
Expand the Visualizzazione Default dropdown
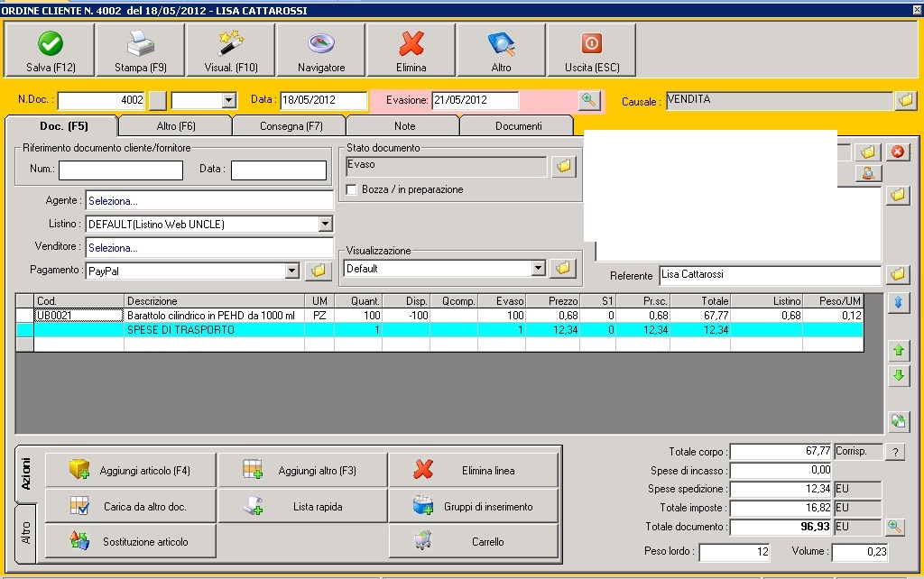[538, 268]
